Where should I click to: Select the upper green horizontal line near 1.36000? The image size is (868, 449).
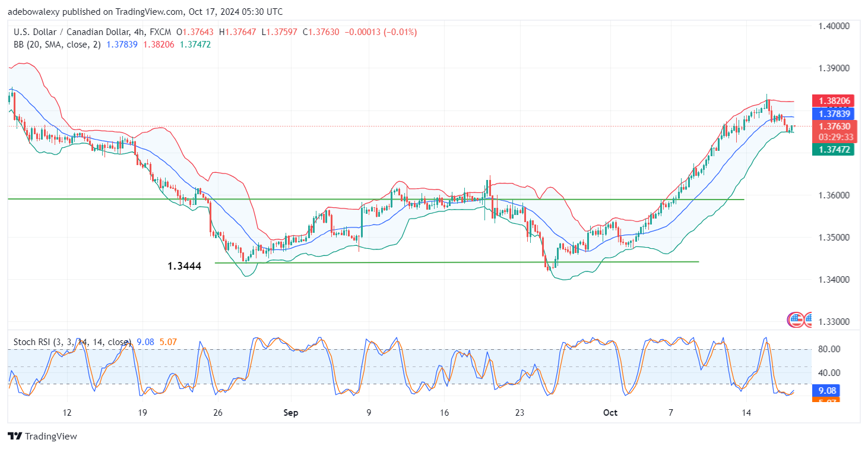(x=376, y=199)
